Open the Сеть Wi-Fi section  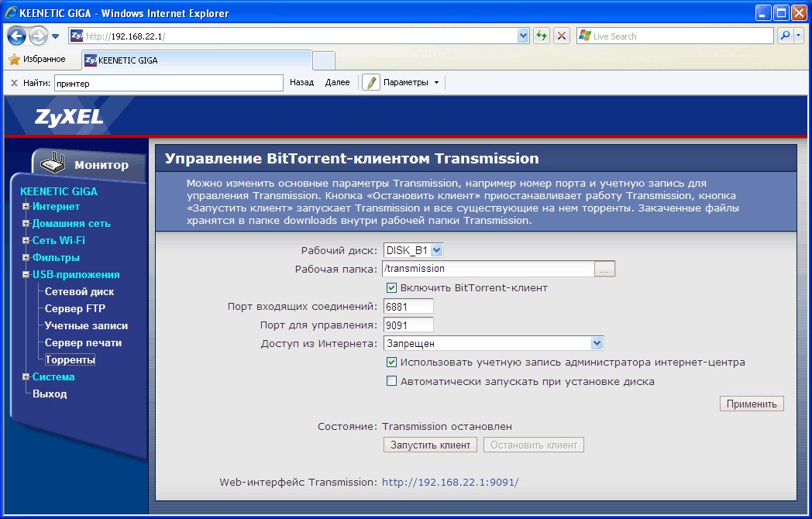[x=59, y=240]
